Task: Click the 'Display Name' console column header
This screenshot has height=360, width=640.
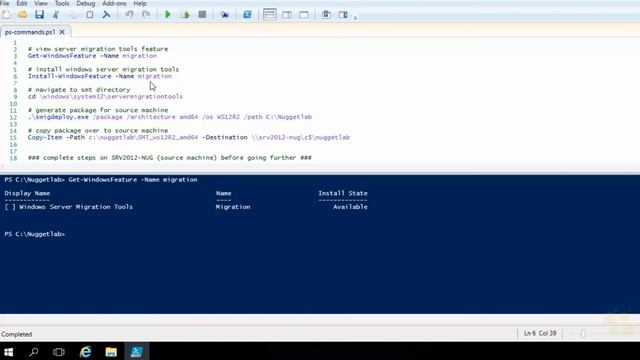Action: pyautogui.click(x=27, y=193)
